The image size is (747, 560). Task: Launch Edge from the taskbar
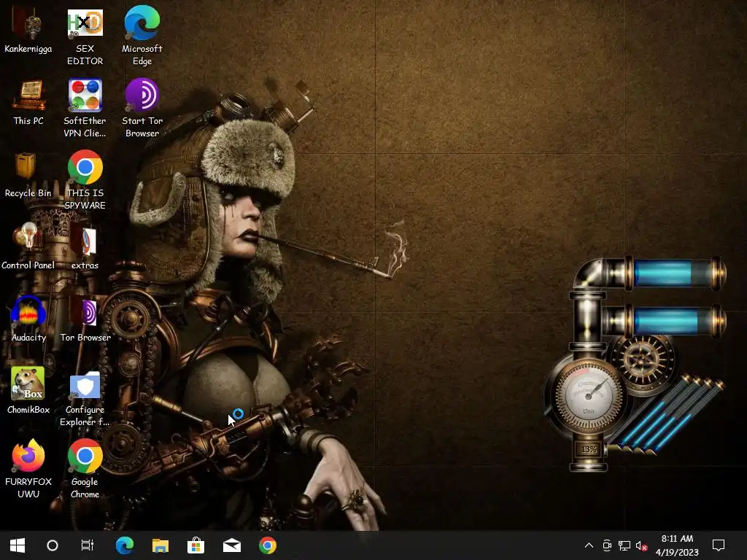pos(124,545)
